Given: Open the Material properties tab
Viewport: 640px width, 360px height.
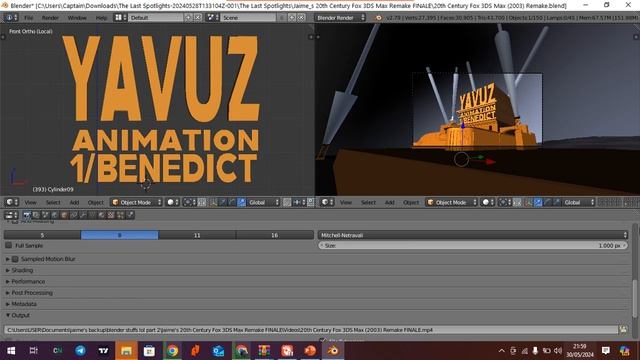Looking at the screenshot, I should (102, 215).
